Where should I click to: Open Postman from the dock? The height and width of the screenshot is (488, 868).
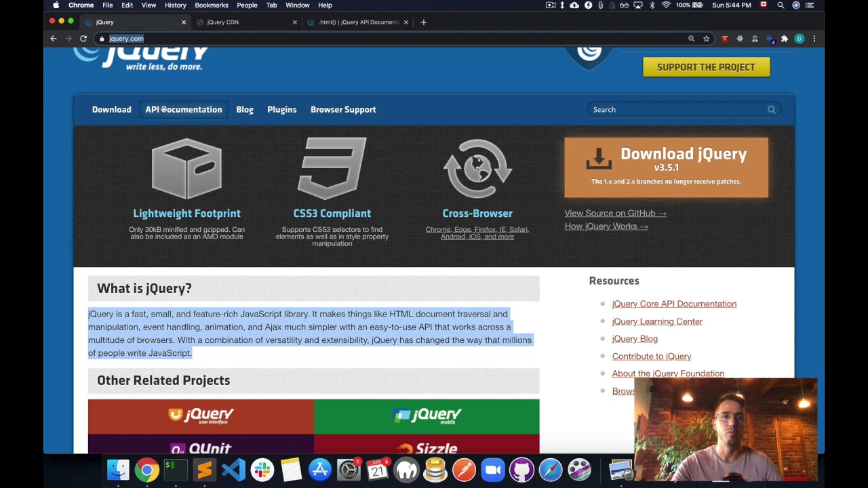464,470
